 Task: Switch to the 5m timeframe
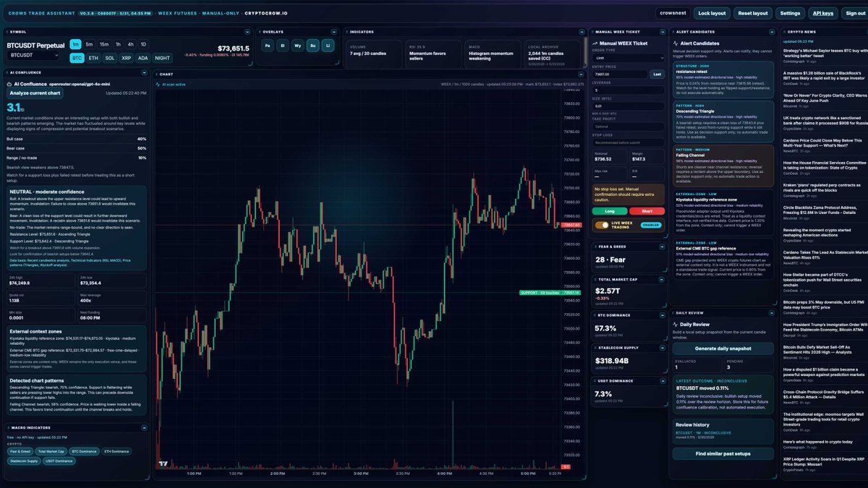tap(90, 44)
